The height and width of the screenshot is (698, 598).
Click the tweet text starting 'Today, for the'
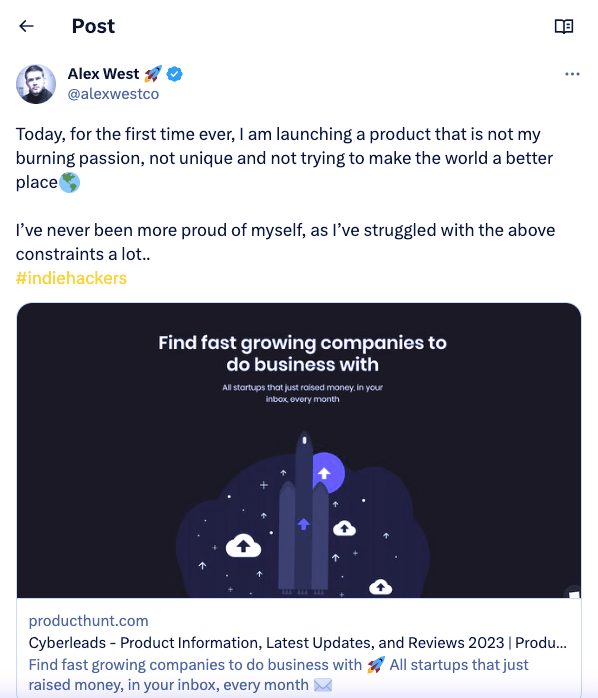click(x=284, y=158)
